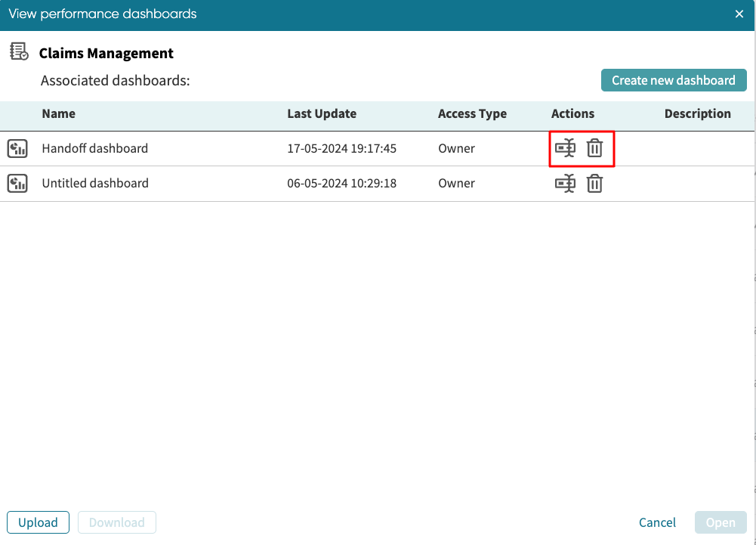756x545 pixels.
Task: Click the chart icon beside Handoff dashboard
Action: (17, 148)
